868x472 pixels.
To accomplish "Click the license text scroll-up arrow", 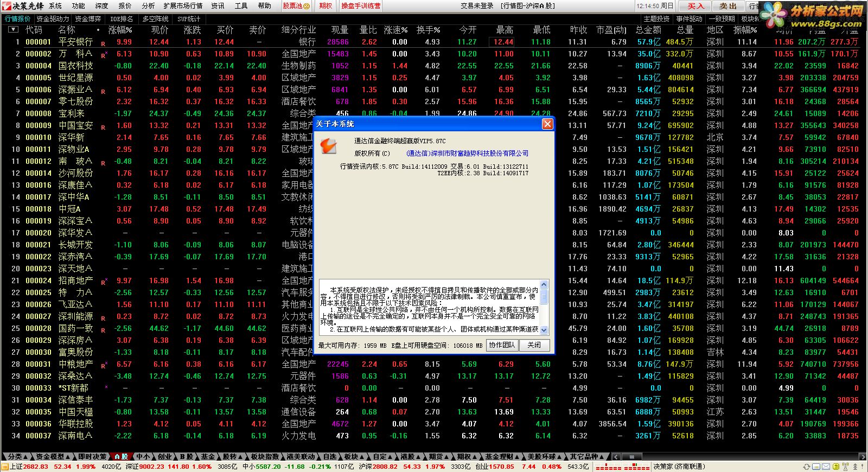I will click(x=544, y=285).
